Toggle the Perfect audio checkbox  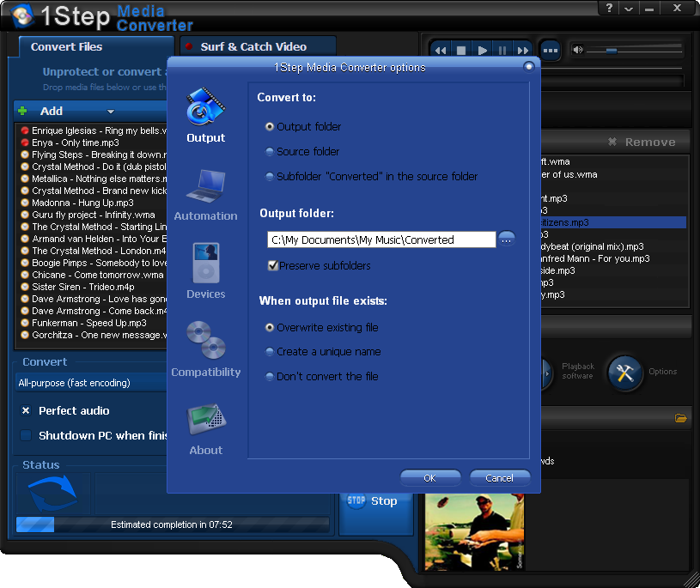pos(26,410)
